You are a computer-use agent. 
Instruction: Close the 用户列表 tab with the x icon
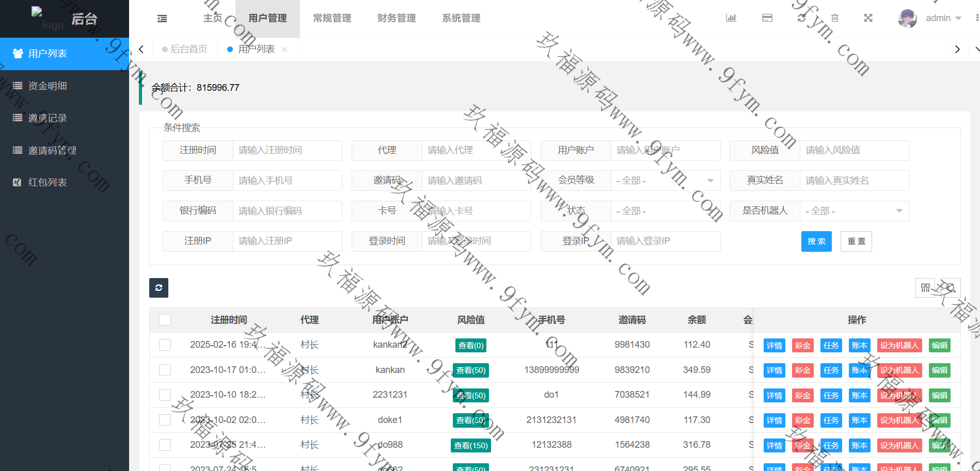(284, 50)
